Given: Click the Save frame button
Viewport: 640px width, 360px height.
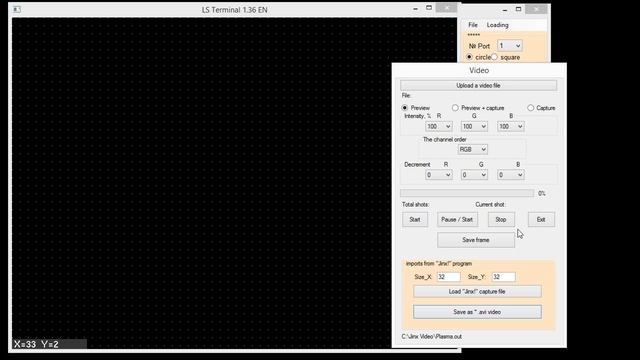Looking at the screenshot, I should pyautogui.click(x=476, y=240).
